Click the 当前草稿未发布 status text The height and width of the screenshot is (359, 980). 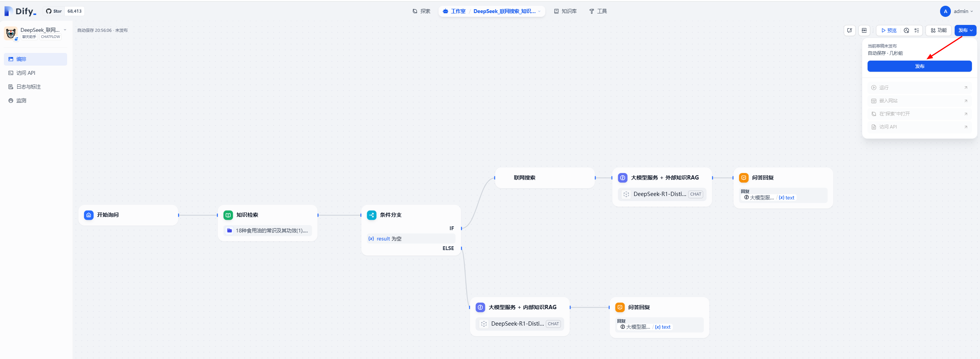pyautogui.click(x=882, y=46)
